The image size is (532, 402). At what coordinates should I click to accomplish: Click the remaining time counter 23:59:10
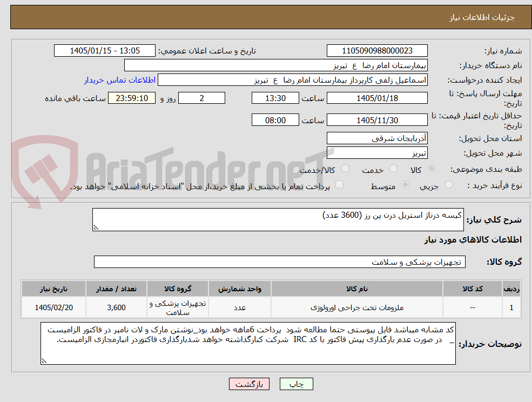[x=132, y=98]
